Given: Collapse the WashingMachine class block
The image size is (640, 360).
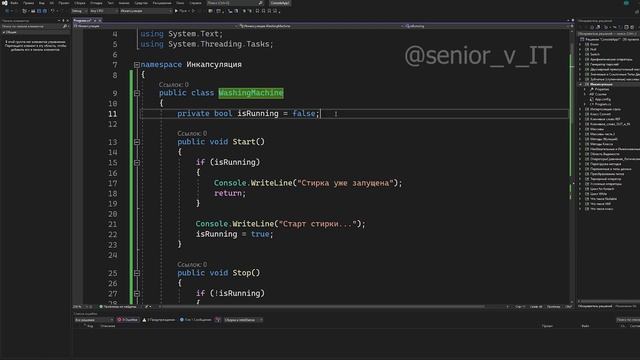Looking at the screenshot, I should [x=137, y=93].
